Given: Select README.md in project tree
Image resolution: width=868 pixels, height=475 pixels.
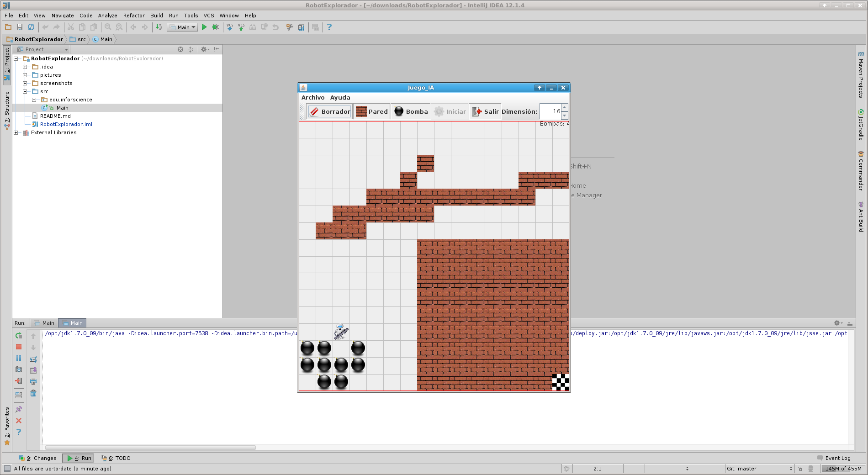Looking at the screenshot, I should coord(55,116).
